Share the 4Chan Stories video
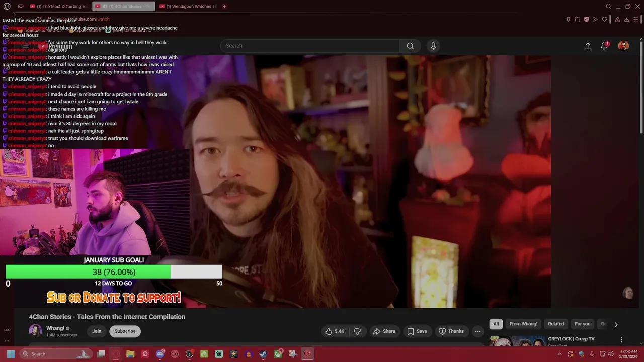The height and width of the screenshot is (362, 644). (x=384, y=331)
